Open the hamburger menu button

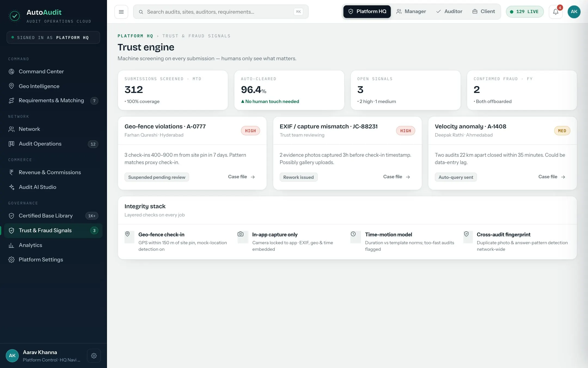(x=121, y=12)
